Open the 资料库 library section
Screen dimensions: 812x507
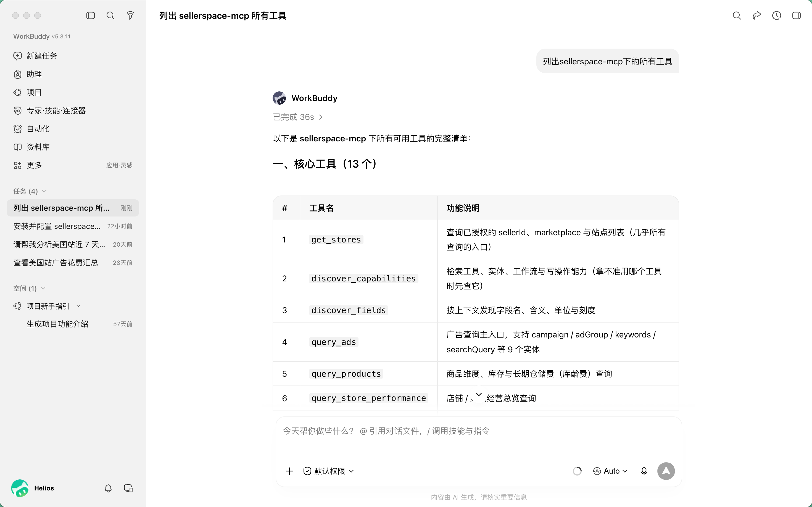pyautogui.click(x=31, y=147)
